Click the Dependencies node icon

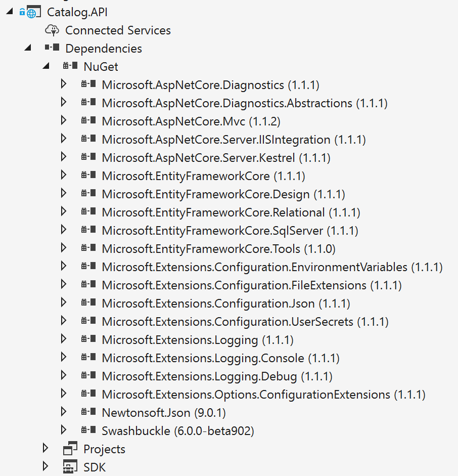click(52, 49)
